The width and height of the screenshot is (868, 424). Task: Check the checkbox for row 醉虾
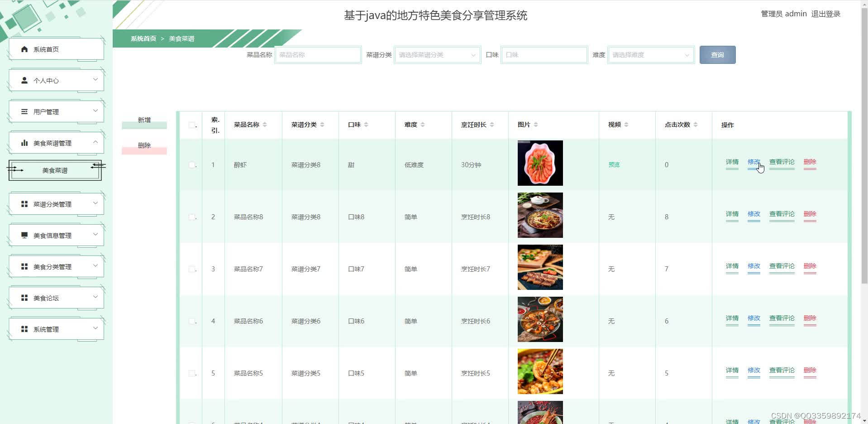tap(192, 165)
